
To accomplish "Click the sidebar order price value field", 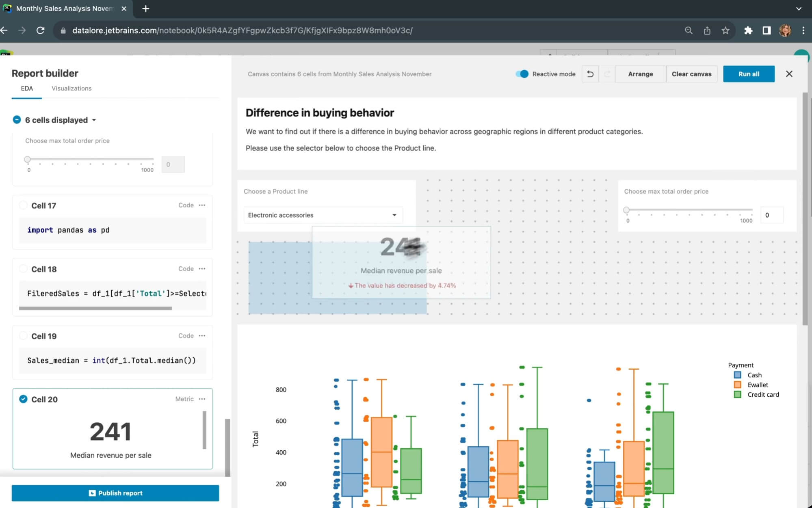I will coord(173,164).
